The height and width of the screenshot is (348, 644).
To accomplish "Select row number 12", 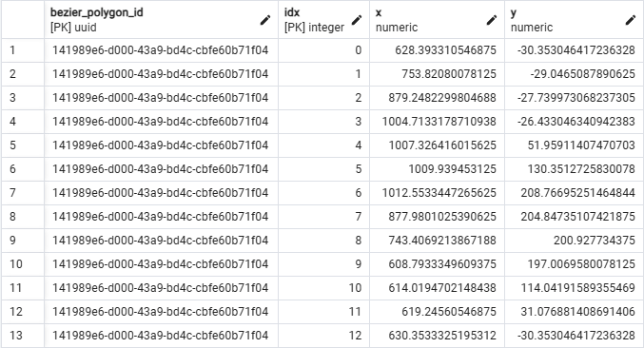I will click(23, 312).
